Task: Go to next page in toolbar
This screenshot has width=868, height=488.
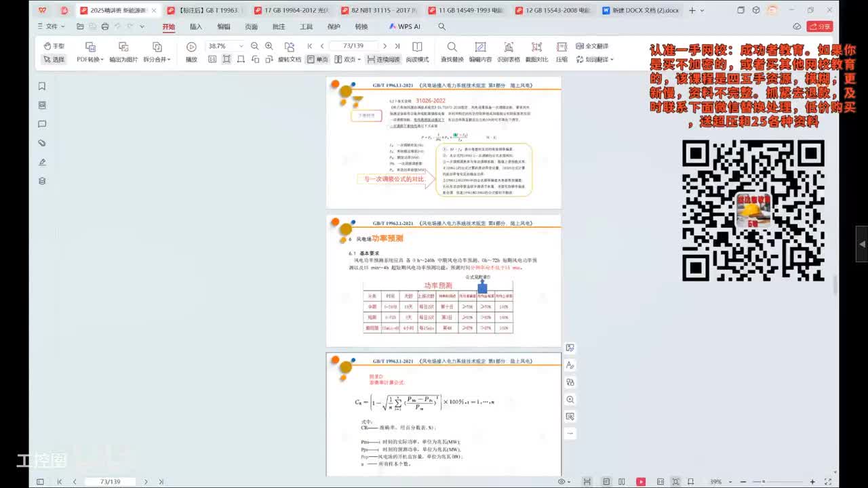Action: 384,46
